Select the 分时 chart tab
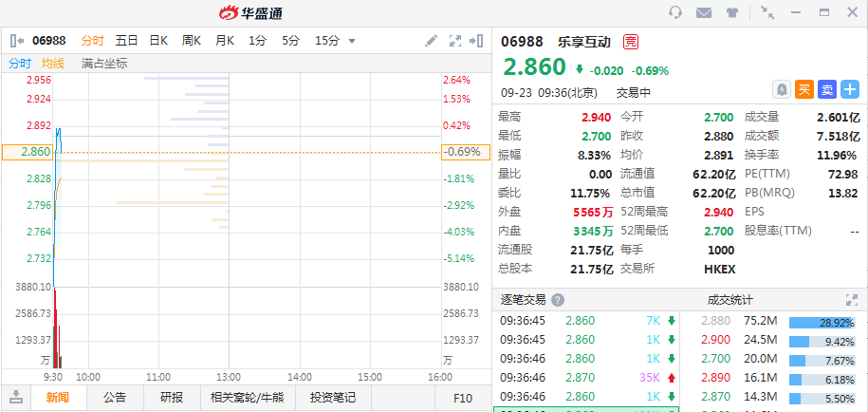This screenshot has height=412, width=868. pos(92,41)
